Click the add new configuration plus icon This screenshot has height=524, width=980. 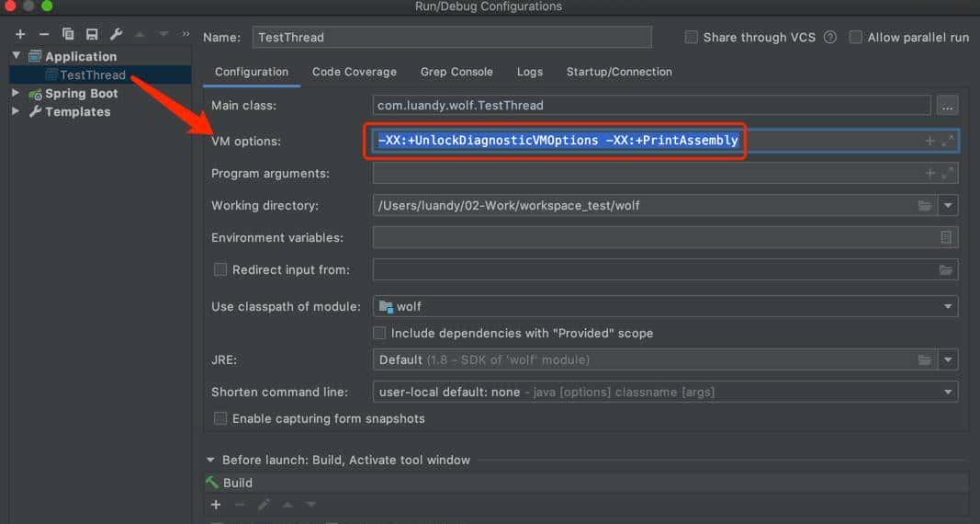(x=20, y=34)
